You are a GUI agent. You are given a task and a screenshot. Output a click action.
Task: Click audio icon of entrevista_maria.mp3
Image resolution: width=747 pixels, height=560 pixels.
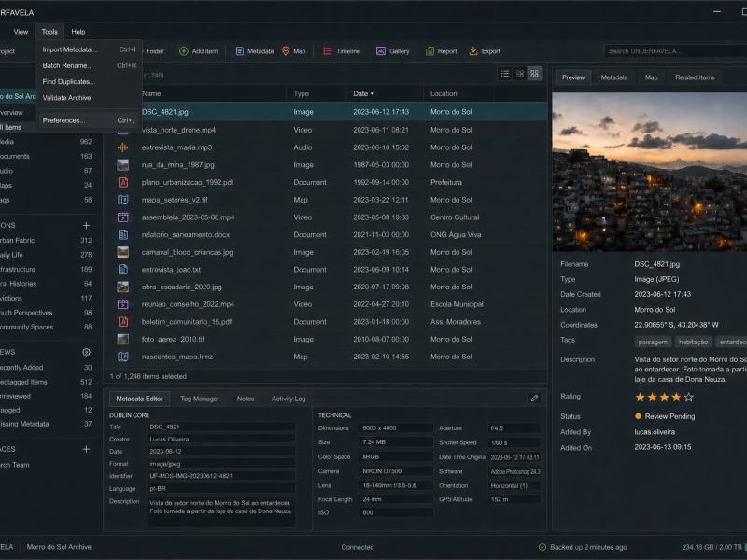pos(123,147)
